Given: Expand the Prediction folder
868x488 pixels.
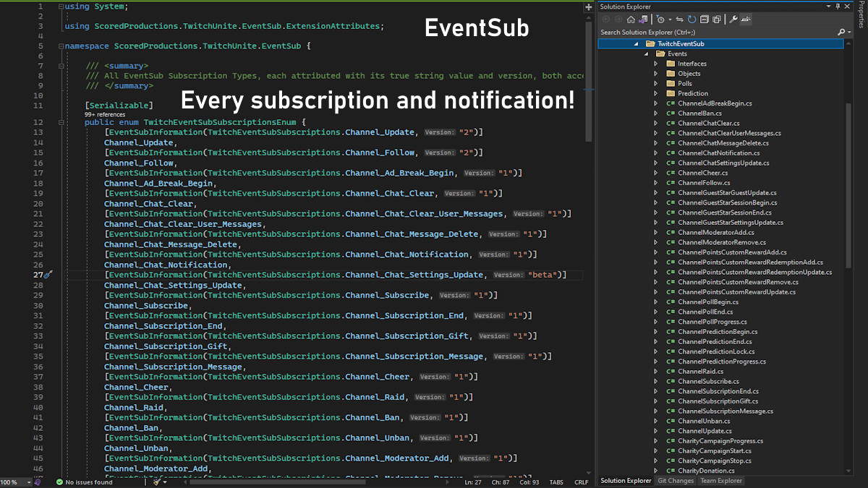Looking at the screenshot, I should click(x=656, y=93).
